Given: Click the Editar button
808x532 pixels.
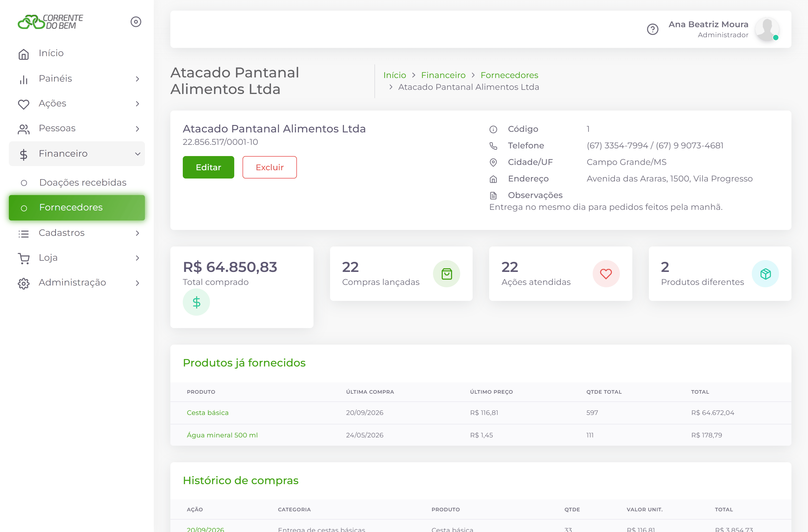Looking at the screenshot, I should pyautogui.click(x=208, y=167).
